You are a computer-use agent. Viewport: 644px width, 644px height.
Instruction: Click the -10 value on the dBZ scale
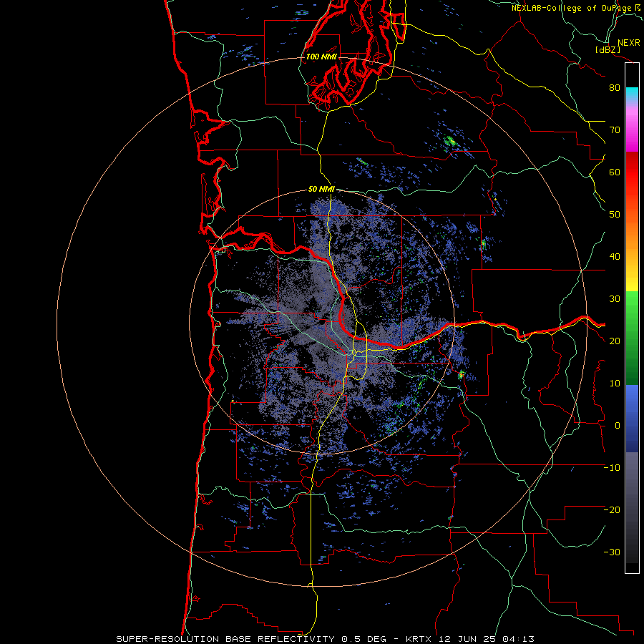click(612, 468)
